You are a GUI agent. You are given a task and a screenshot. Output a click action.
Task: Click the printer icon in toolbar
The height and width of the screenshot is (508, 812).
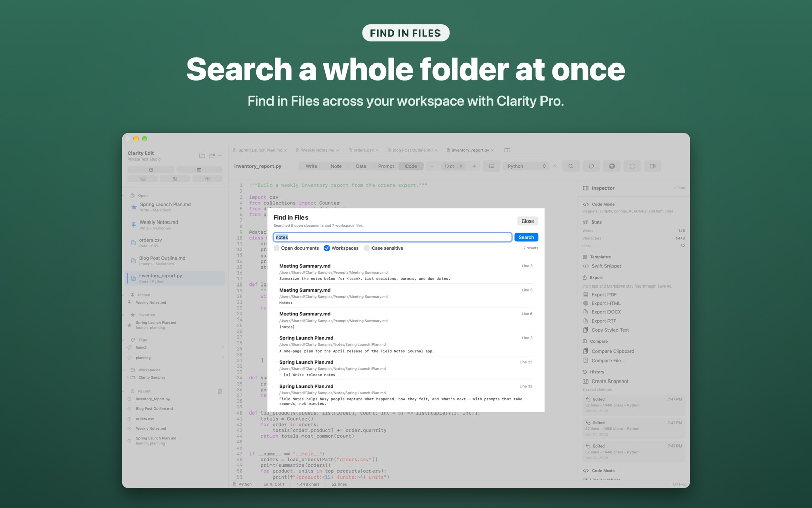612,166
